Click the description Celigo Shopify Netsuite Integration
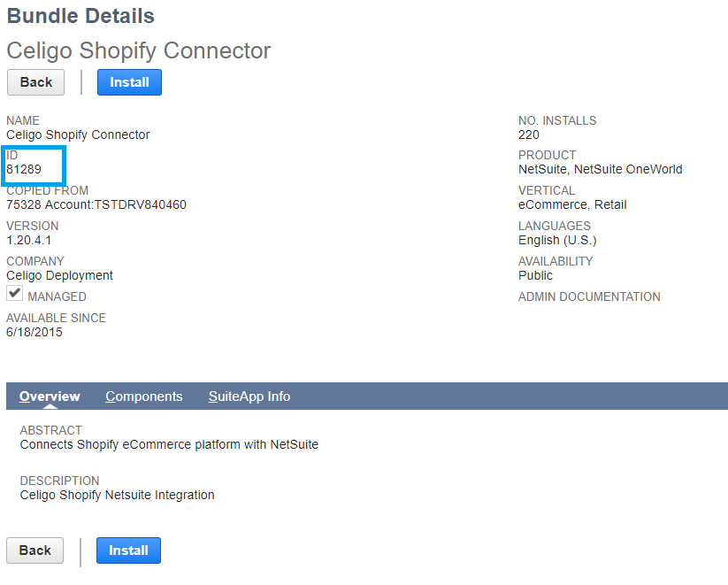 pos(117,495)
